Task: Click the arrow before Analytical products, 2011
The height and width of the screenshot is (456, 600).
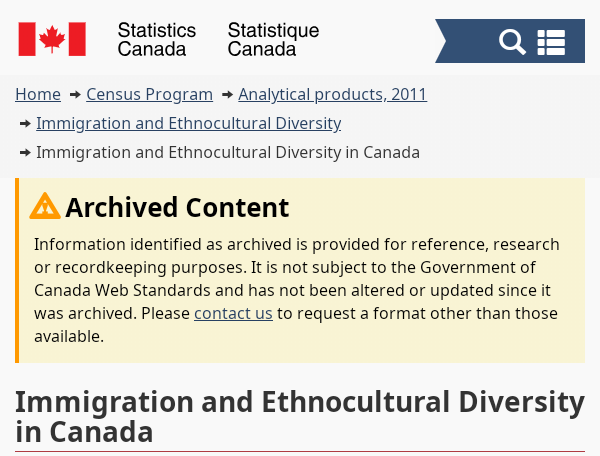Action: click(227, 94)
